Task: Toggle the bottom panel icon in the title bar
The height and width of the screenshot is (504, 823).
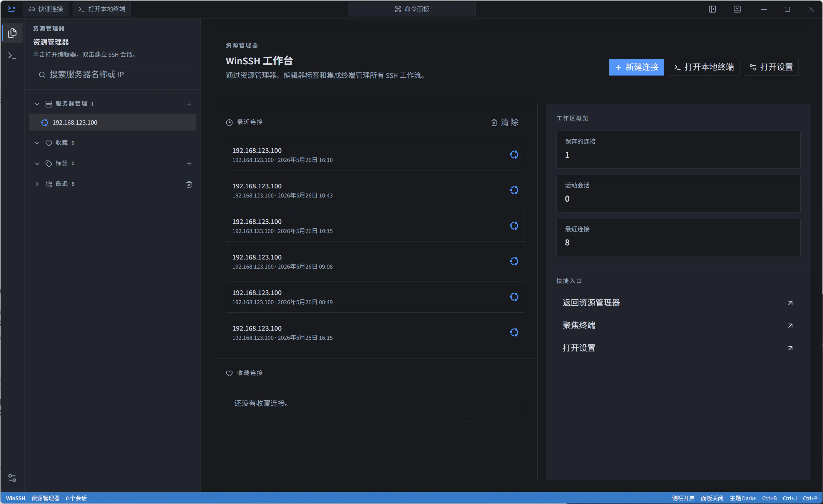Action: [737, 9]
